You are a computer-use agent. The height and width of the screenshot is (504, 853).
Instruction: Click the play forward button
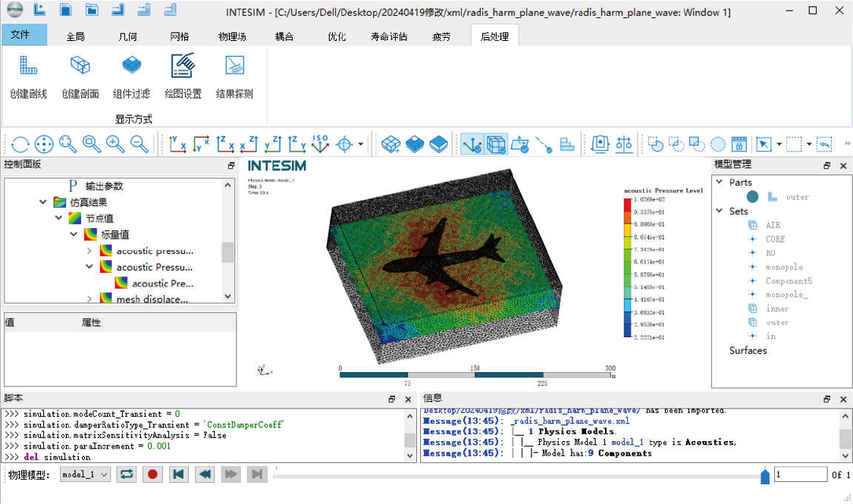coord(230,474)
